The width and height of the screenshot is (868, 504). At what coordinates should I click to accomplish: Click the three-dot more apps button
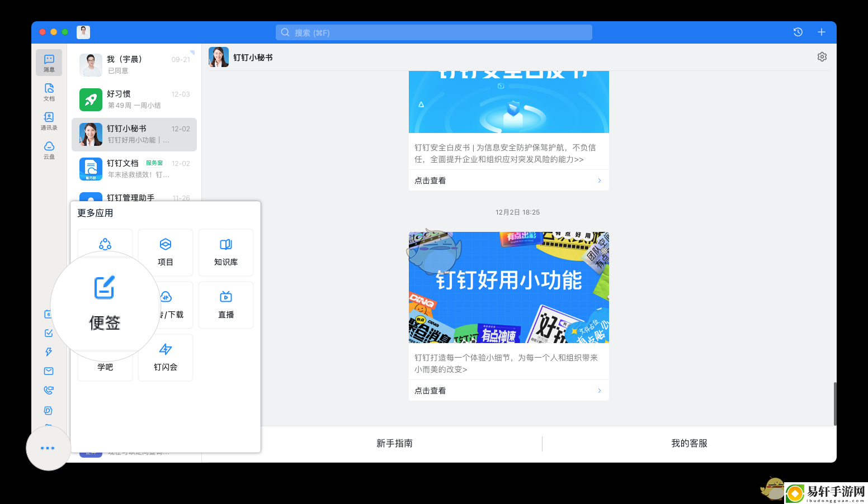[x=48, y=448]
